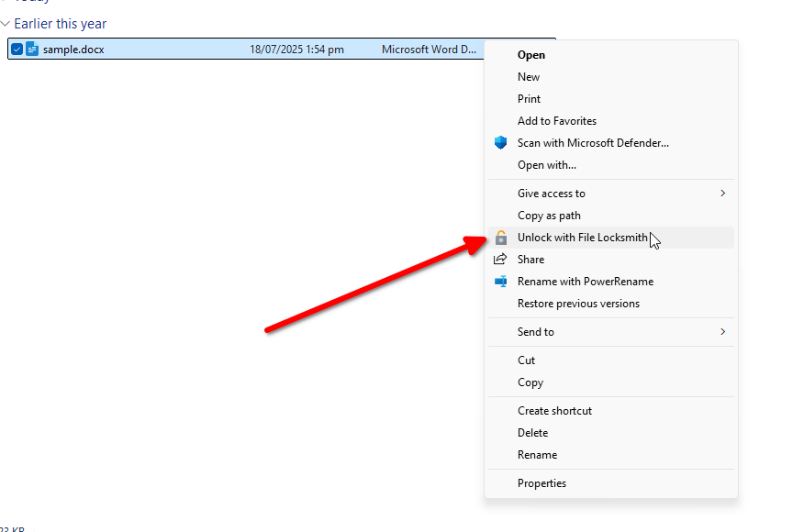Viewport: 804px width, 532px height.
Task: Click the PowerRename icon
Action: click(500, 282)
